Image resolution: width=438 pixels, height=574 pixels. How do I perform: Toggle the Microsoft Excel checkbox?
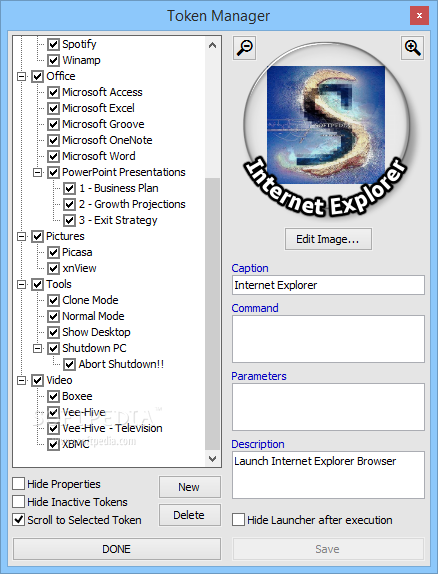[x=53, y=108]
